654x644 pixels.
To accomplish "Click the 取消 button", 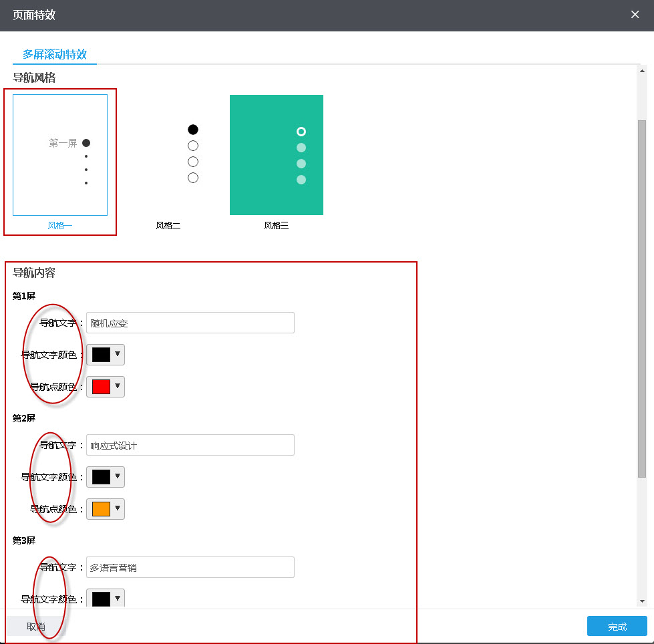I will (x=36, y=626).
